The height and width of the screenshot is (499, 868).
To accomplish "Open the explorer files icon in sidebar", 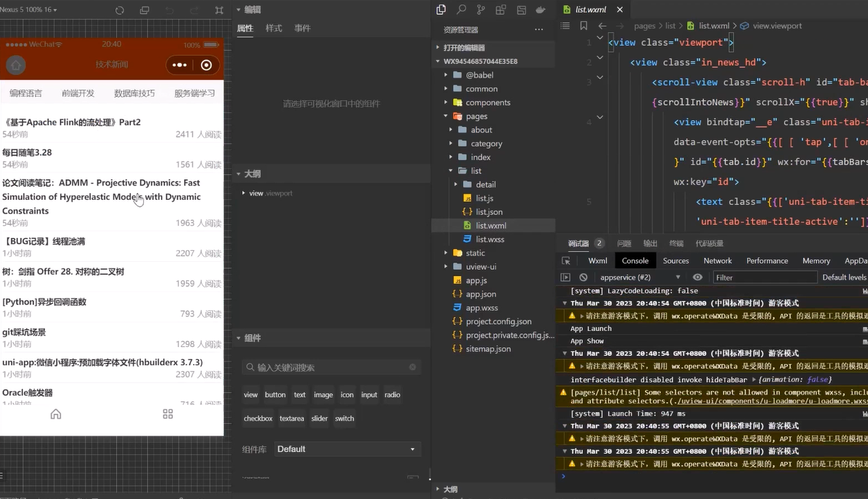I will 441,10.
